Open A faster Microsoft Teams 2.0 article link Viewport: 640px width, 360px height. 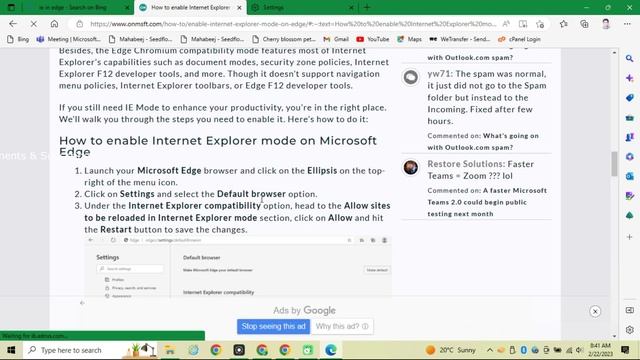487,202
